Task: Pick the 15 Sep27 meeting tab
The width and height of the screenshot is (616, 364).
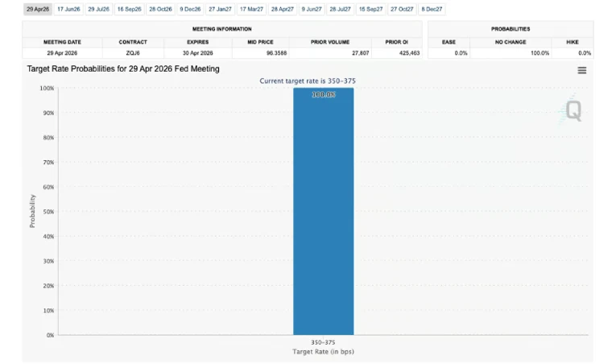Action: coord(370,10)
